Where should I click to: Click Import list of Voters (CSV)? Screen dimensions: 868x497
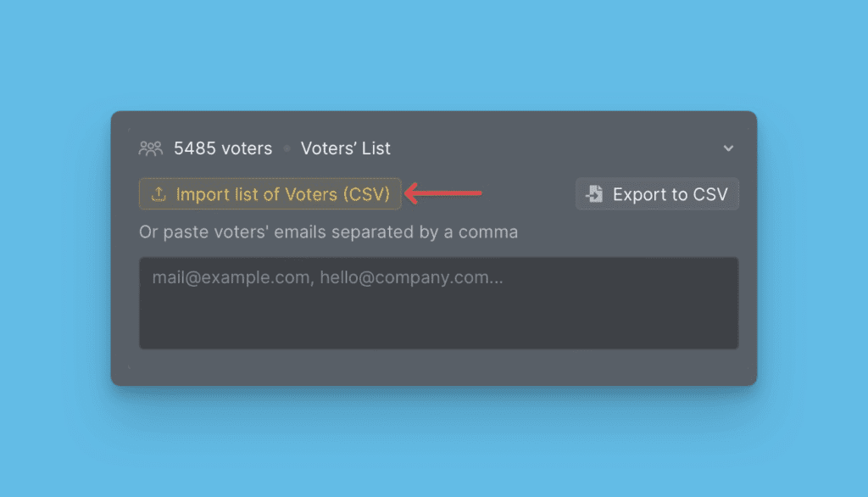[270, 194]
